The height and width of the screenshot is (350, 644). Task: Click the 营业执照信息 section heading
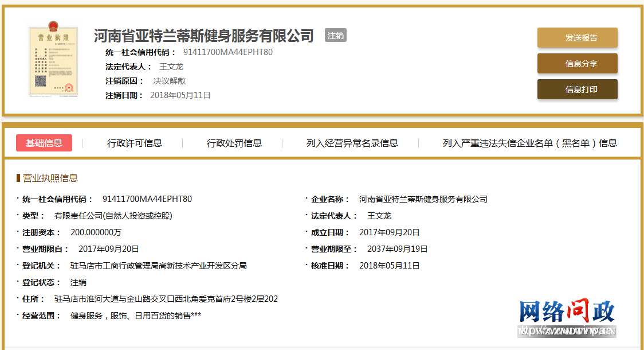point(50,178)
